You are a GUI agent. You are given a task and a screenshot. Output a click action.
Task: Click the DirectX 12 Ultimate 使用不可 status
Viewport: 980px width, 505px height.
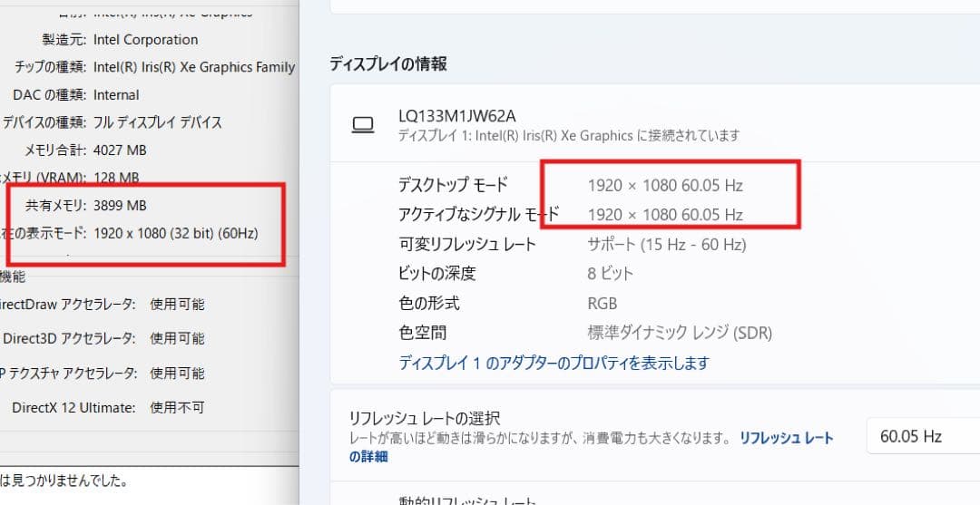point(177,408)
